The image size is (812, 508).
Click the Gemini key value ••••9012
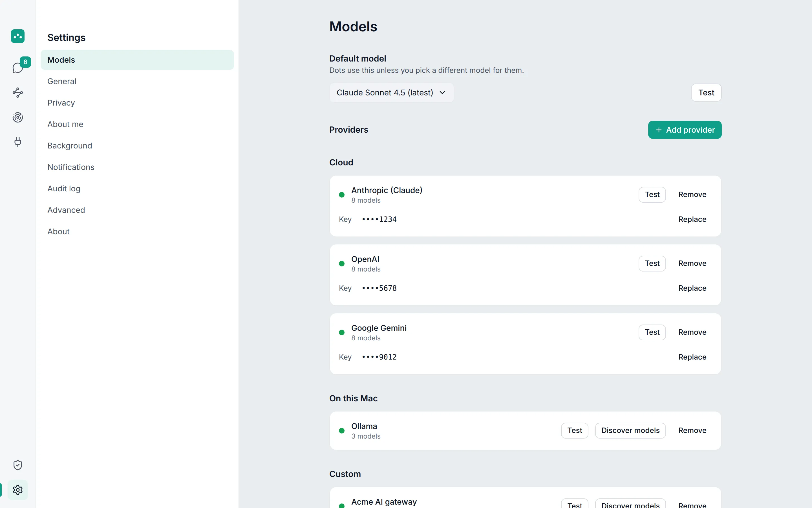pos(379,357)
